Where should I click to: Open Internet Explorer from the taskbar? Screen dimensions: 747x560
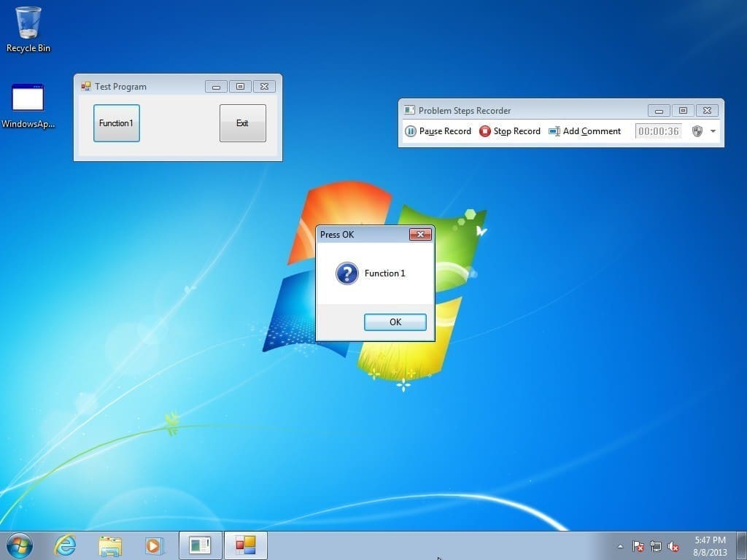pyautogui.click(x=65, y=545)
